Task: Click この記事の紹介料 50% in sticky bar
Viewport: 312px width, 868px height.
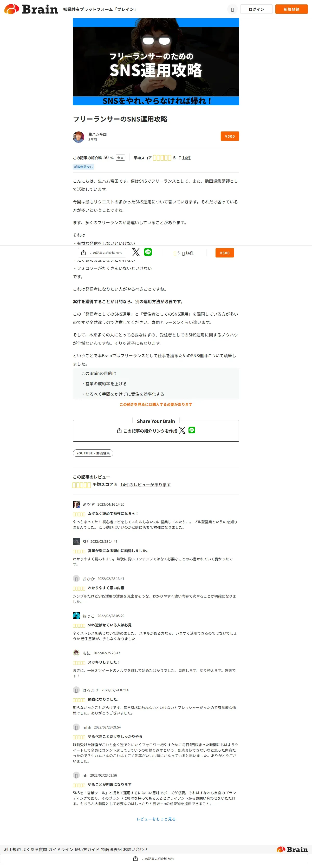Action: pyautogui.click(x=102, y=253)
